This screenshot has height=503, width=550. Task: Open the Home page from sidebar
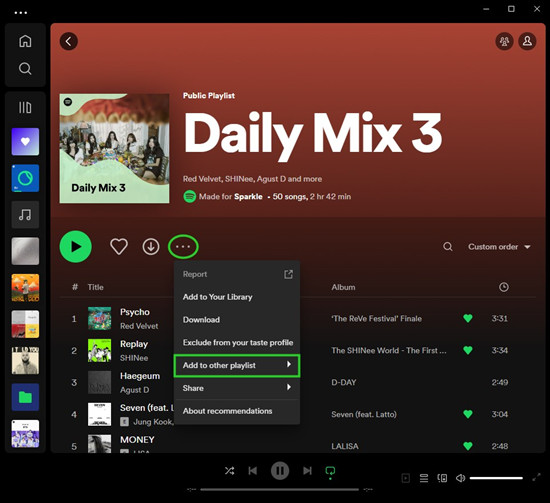[x=25, y=41]
